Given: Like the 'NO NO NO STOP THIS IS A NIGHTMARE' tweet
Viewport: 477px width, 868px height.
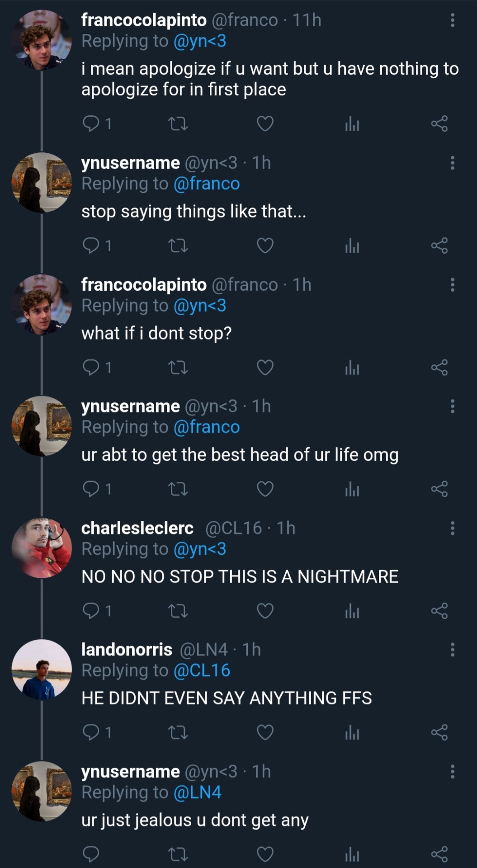Looking at the screenshot, I should coord(265,611).
